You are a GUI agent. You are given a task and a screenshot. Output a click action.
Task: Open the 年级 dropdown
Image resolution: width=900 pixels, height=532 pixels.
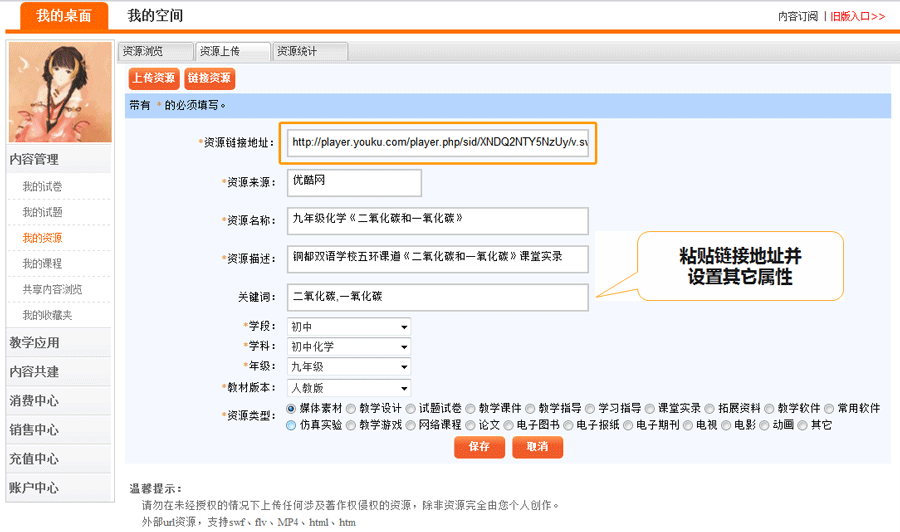click(x=349, y=367)
